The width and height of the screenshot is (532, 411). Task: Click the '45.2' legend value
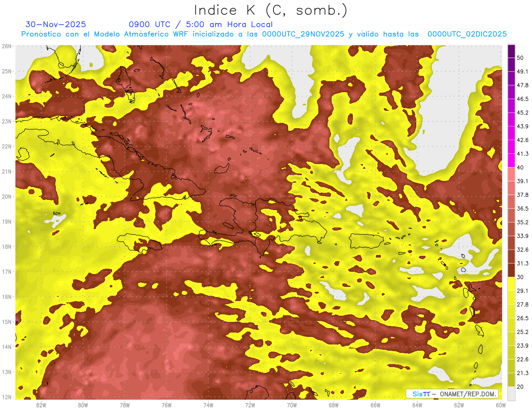[x=523, y=113]
